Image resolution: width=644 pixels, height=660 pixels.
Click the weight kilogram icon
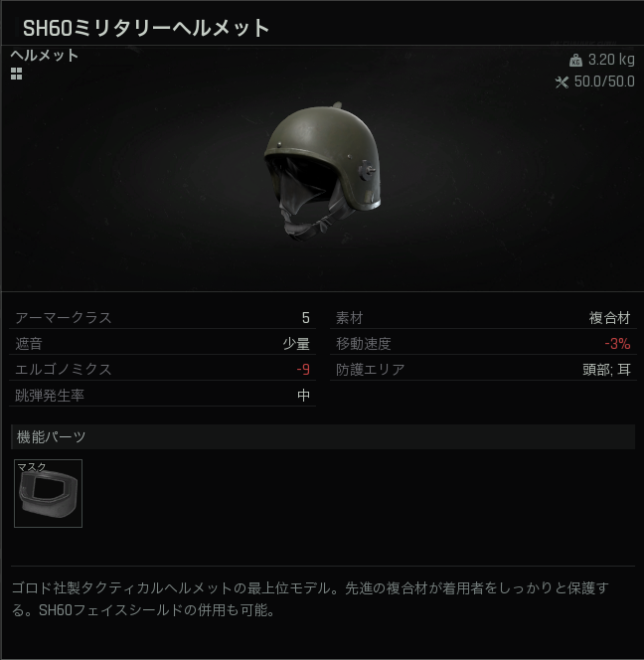(x=575, y=61)
